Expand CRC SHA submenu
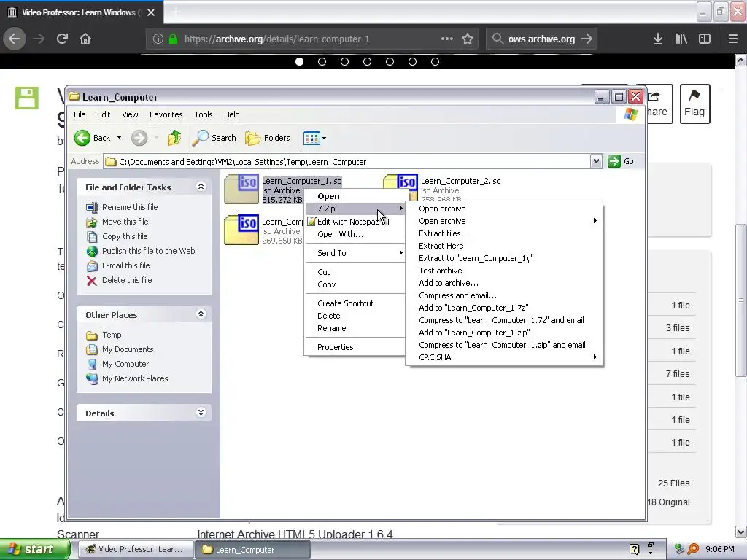747x560 pixels. pos(504,357)
